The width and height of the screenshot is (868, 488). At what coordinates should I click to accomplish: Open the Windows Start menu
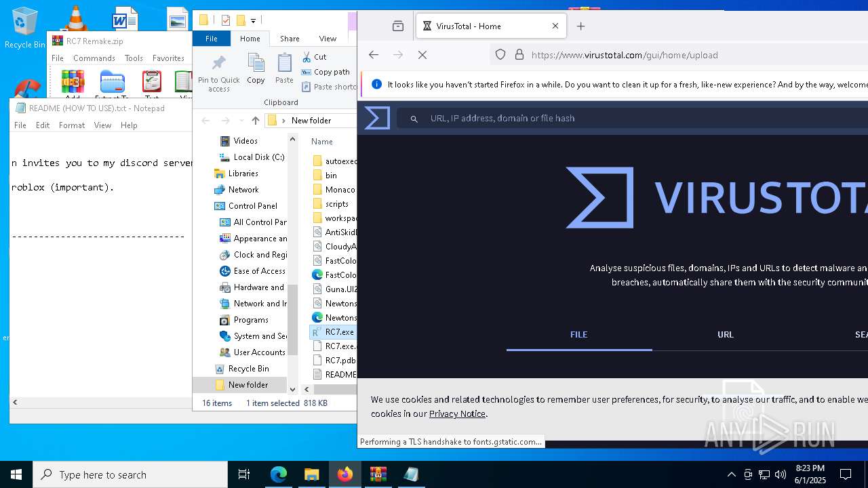pyautogui.click(x=16, y=474)
